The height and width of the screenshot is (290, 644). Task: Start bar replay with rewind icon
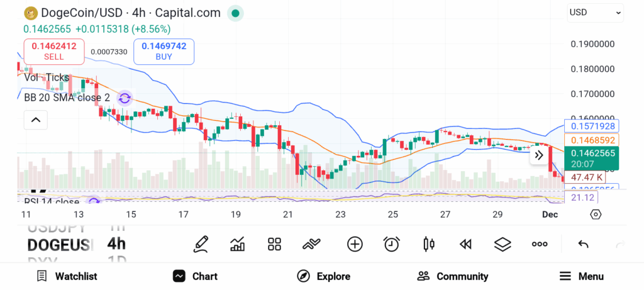pyautogui.click(x=465, y=244)
